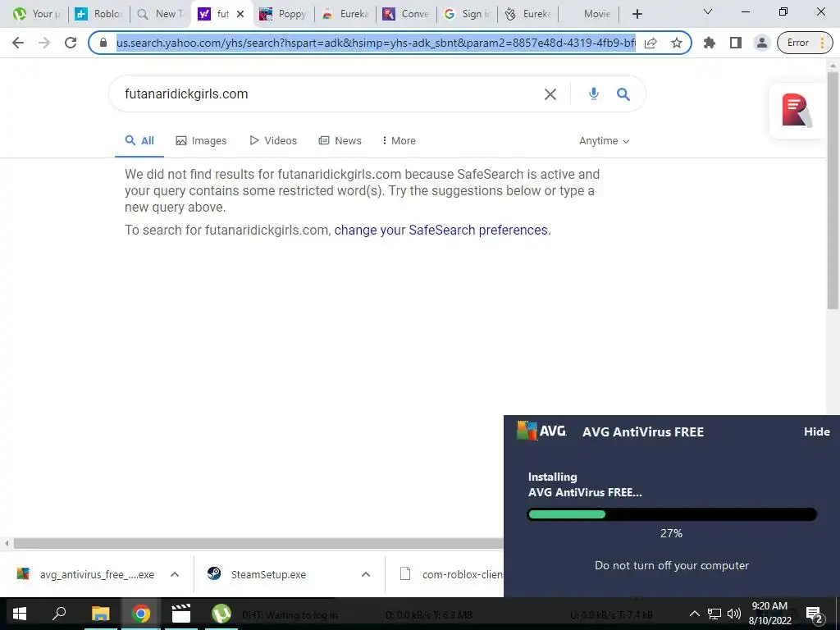Image resolution: width=840 pixels, height=630 pixels.
Task: Open Windows taskbar search
Action: 59,614
